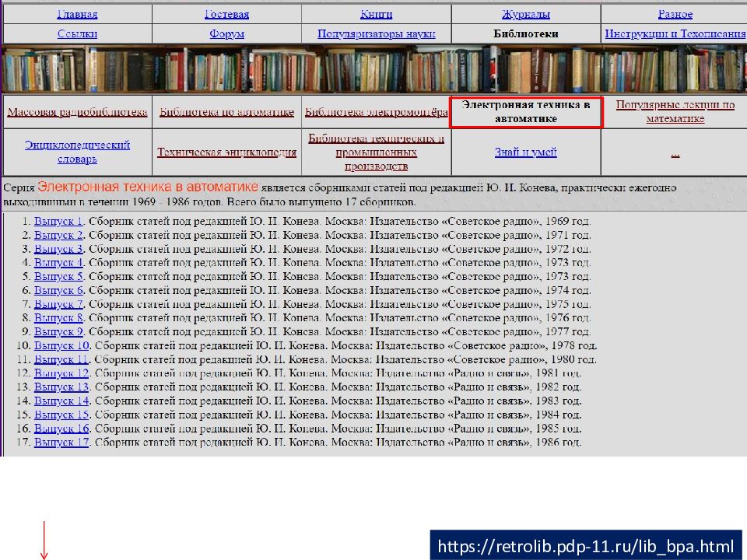
Task: Open Популяризаторы науки page
Action: coord(376,34)
